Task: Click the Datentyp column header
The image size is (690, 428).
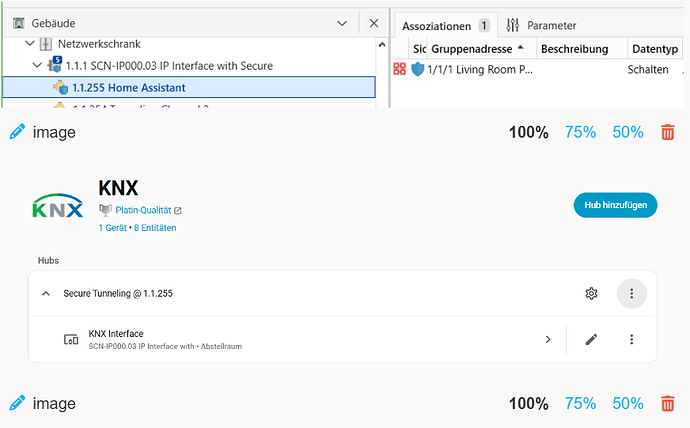Action: click(x=655, y=49)
